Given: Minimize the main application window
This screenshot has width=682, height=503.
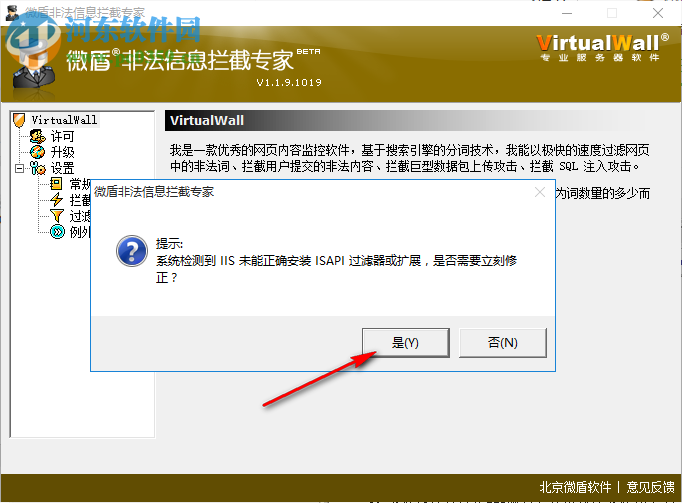Looking at the screenshot, I should [x=567, y=13].
